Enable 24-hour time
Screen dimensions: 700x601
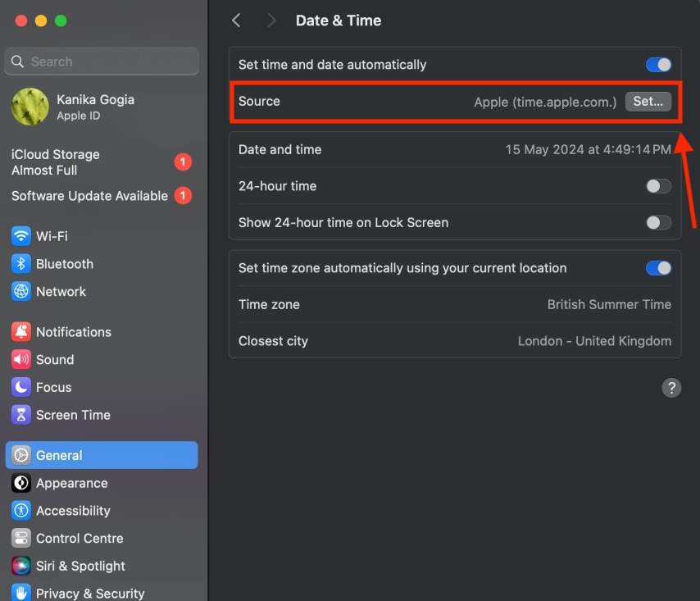click(658, 186)
